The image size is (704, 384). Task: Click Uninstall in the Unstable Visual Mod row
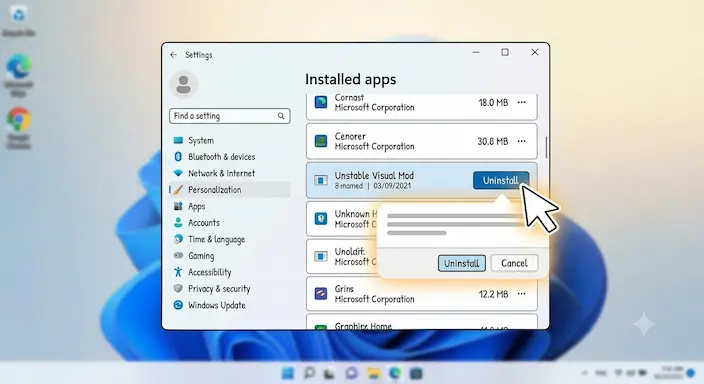[x=501, y=180]
